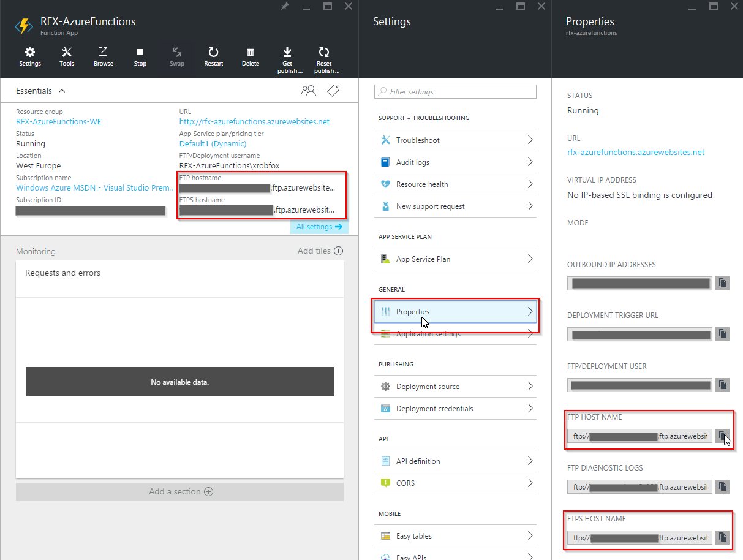743x560 pixels.
Task: Open the rfx-azurefunctions.azurewebsites.net URL in Properties
Action: [x=636, y=153]
